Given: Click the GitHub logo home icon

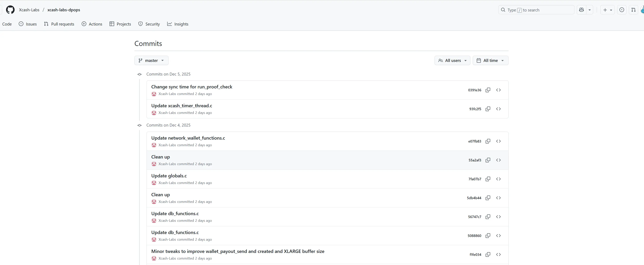Looking at the screenshot, I should (x=10, y=10).
